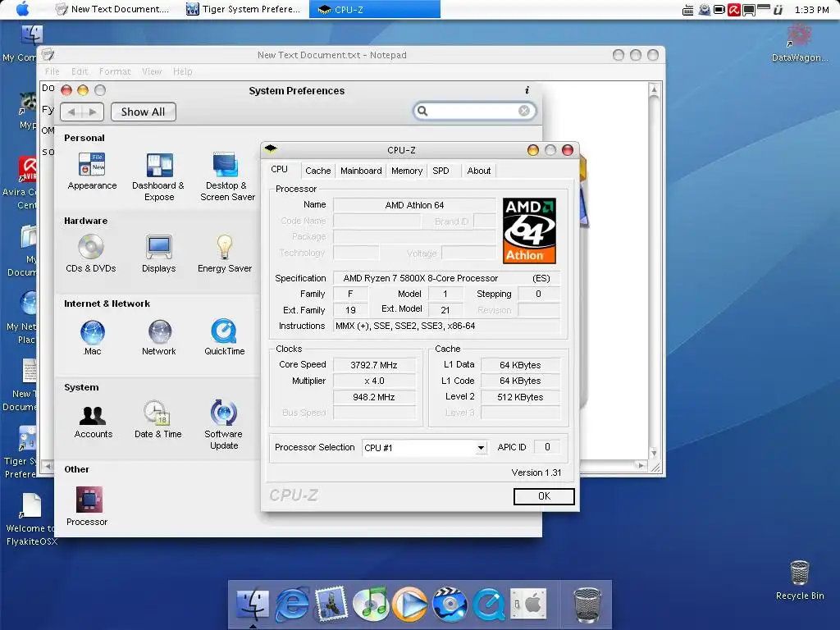
Task: Open the Help menu in Notepad
Action: tap(182, 71)
